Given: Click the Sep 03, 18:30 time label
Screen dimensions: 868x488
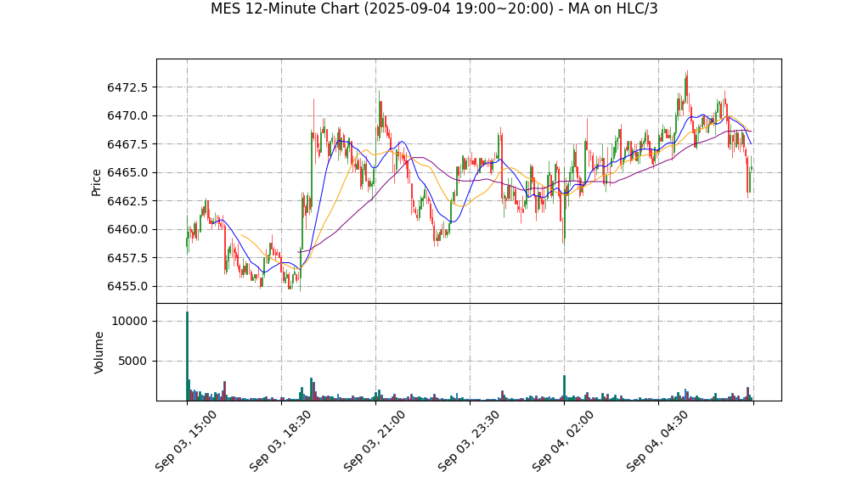Looking at the screenshot, I should [x=279, y=441].
